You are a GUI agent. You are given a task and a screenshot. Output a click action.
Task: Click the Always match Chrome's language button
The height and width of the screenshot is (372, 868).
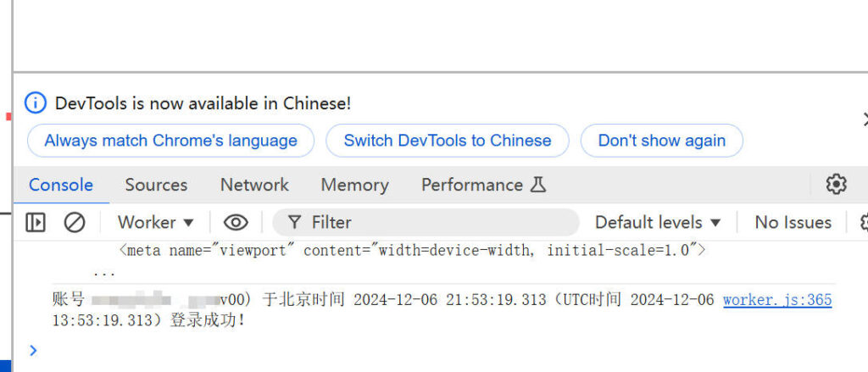(x=170, y=141)
